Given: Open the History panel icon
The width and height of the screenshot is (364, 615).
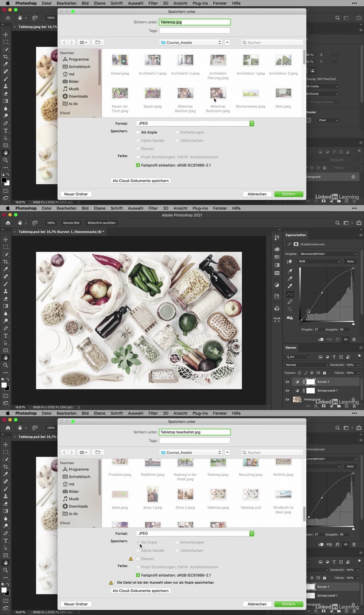Looking at the screenshot, I should pos(277,237).
